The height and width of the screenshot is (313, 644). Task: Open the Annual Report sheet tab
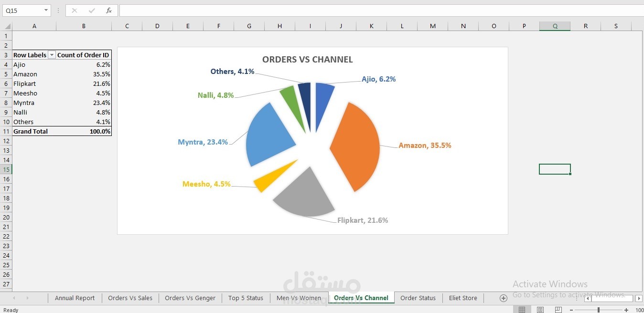point(75,298)
